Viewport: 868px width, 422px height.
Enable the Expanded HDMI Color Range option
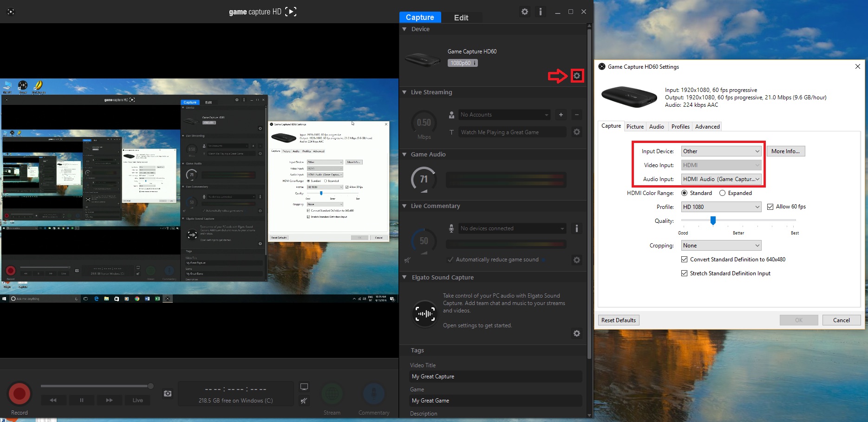722,193
